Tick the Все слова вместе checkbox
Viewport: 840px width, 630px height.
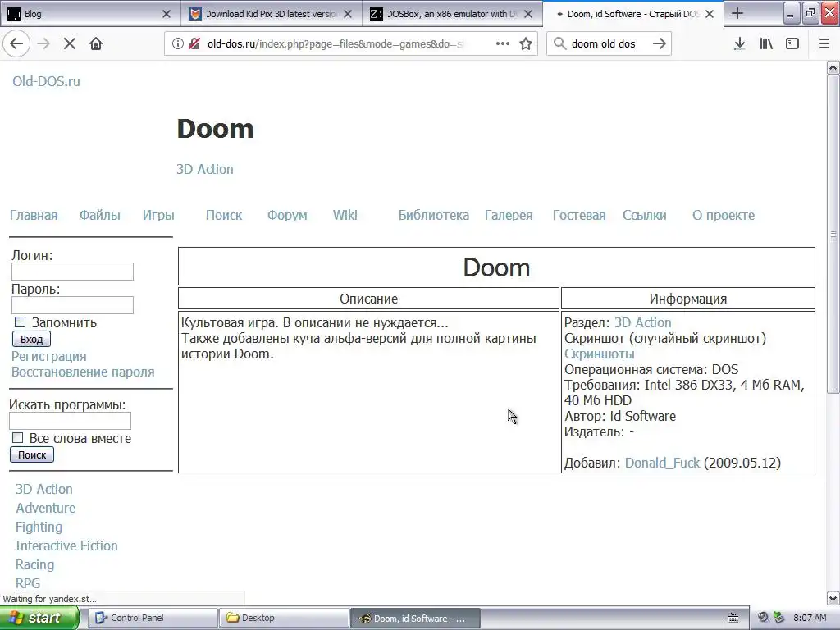point(18,438)
